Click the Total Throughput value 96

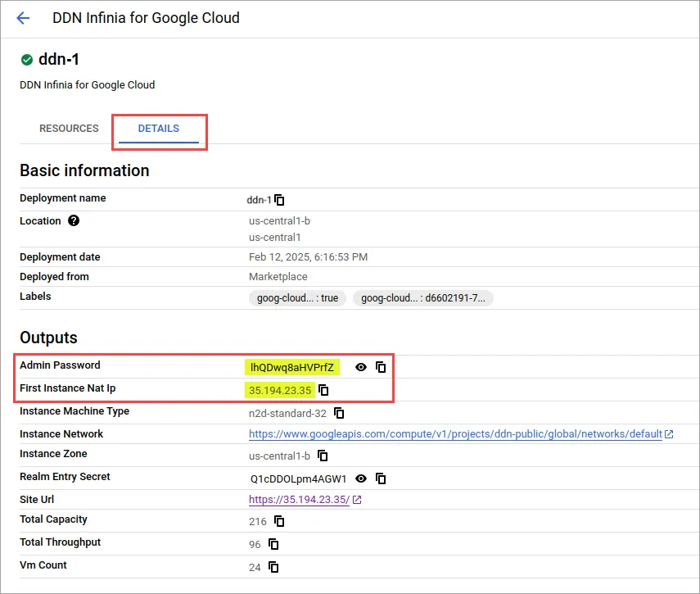[255, 544]
